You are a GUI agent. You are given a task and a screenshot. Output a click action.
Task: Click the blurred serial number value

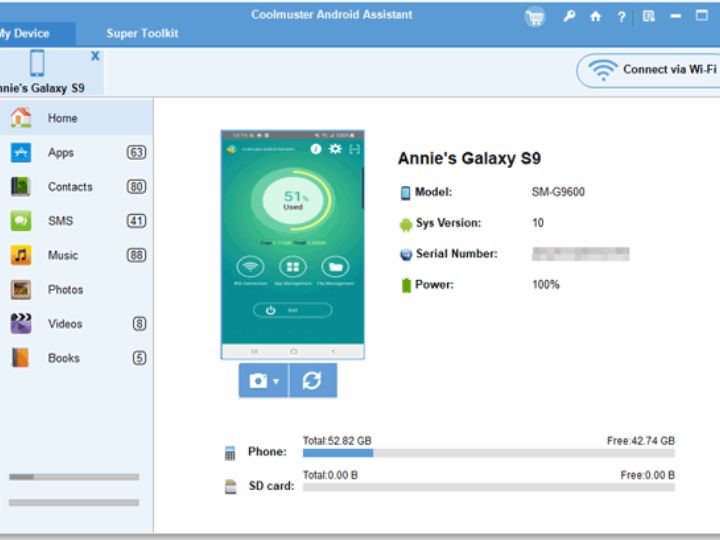tap(580, 254)
